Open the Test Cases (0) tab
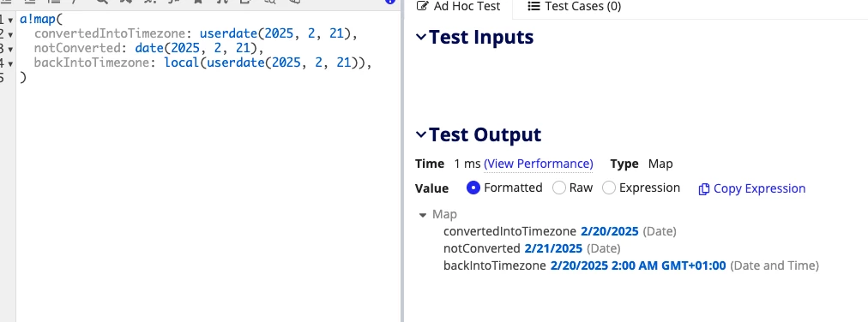The image size is (868, 322). click(574, 7)
